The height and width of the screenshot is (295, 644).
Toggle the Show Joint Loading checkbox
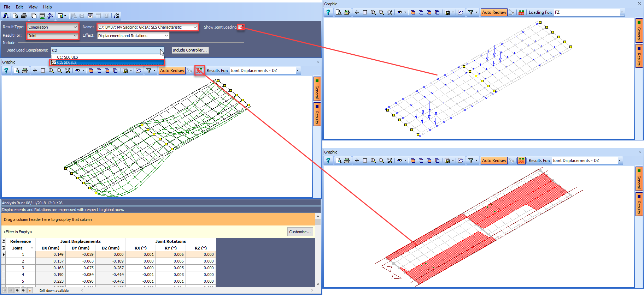pos(240,27)
